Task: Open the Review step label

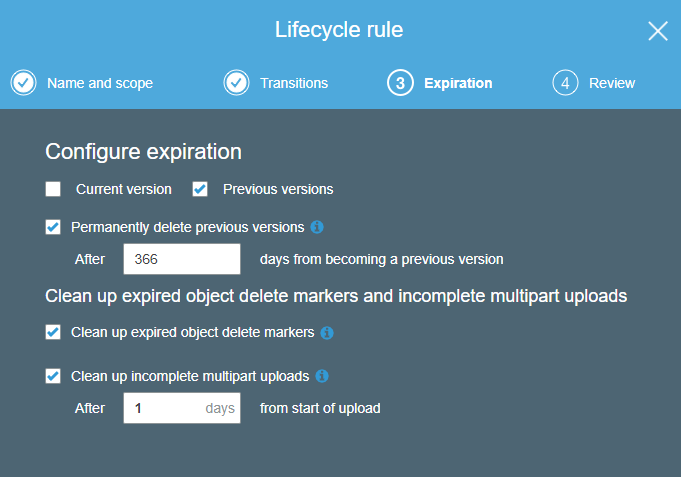Action: (612, 83)
